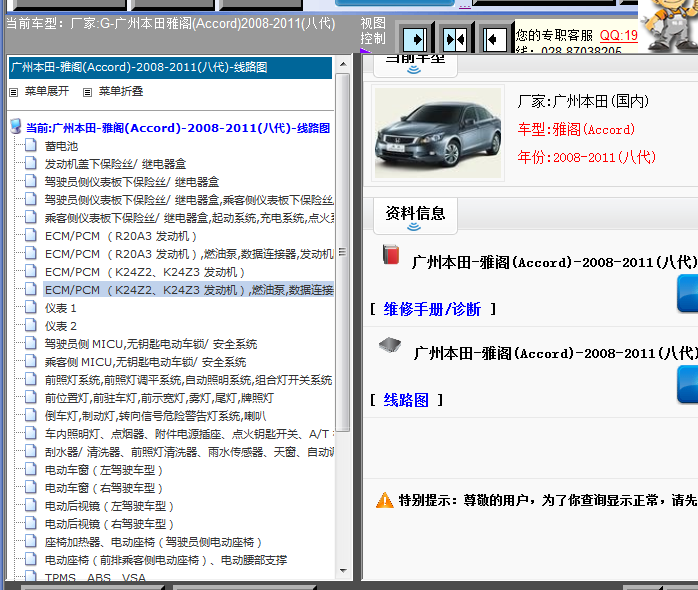Screen dimensions: 698x590
Task: Click tree scrollbar up arrow
Action: point(343,64)
